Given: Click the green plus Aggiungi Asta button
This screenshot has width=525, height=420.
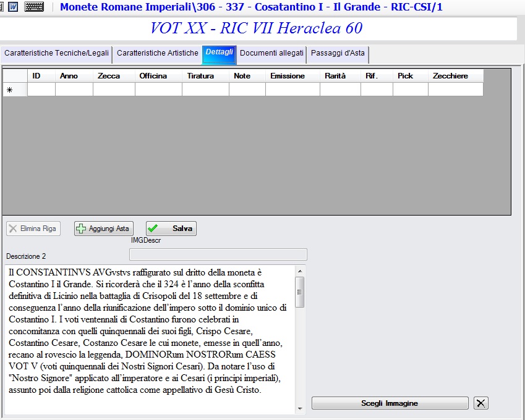Looking at the screenshot, I should [x=104, y=229].
